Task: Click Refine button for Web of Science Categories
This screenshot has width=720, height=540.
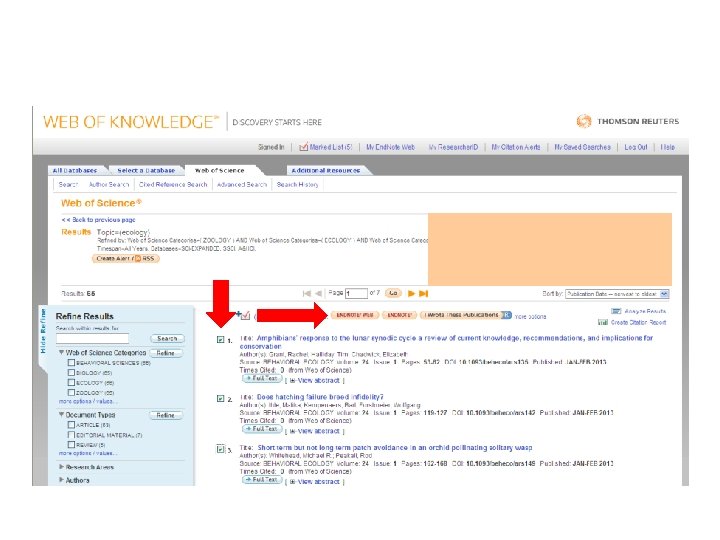Action: click(x=166, y=353)
